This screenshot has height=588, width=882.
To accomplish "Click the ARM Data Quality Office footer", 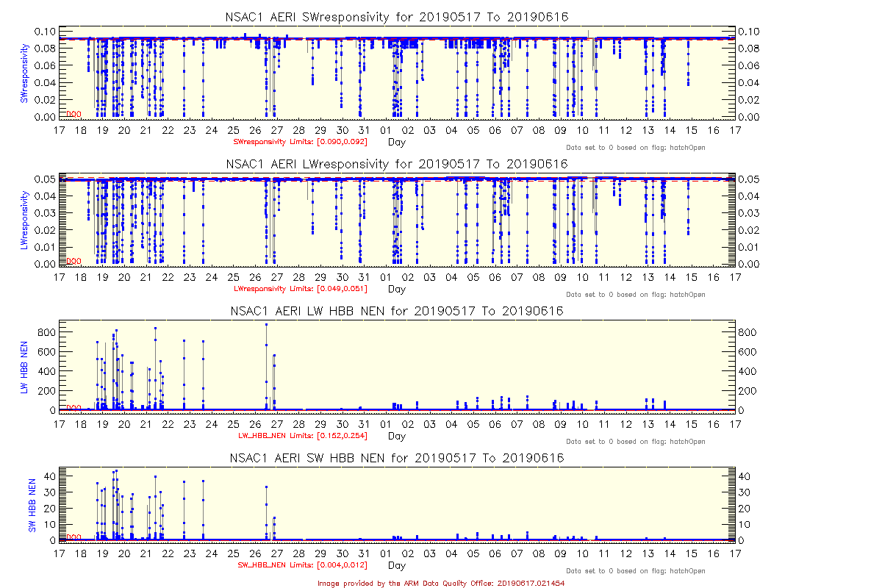I will coord(441,582).
